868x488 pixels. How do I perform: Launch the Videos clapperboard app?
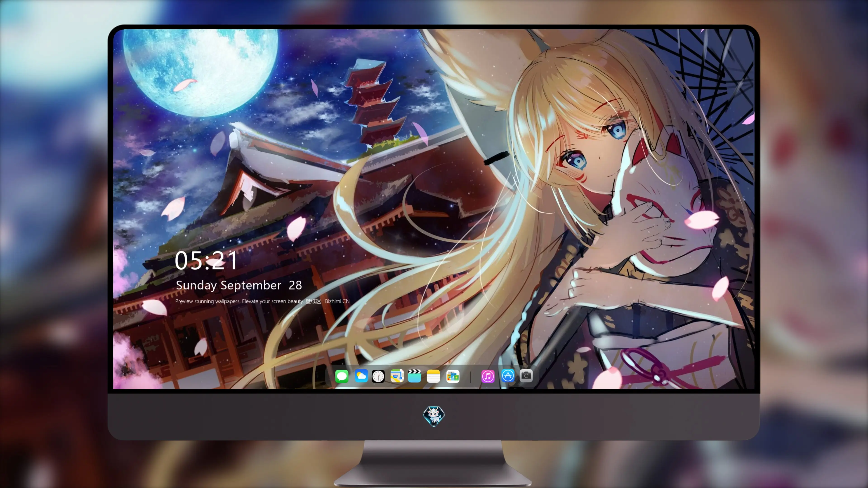(414, 376)
